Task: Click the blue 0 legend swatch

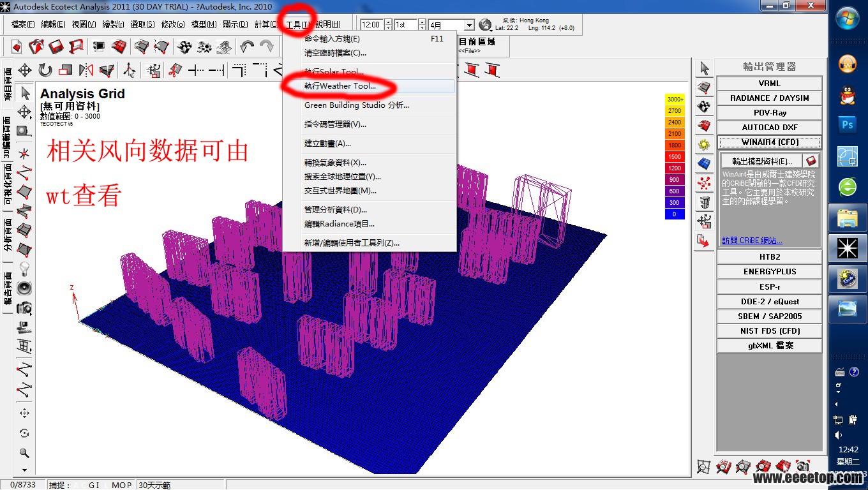Action: [675, 214]
